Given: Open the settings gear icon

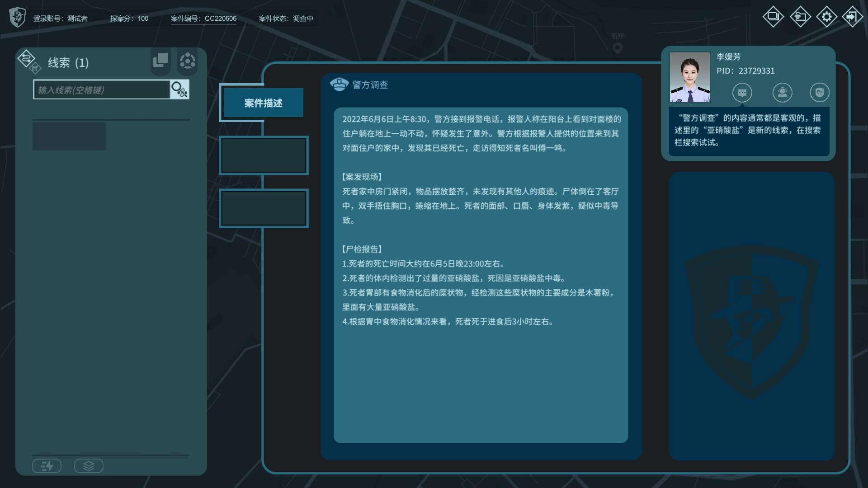Looking at the screenshot, I should click(x=826, y=16).
